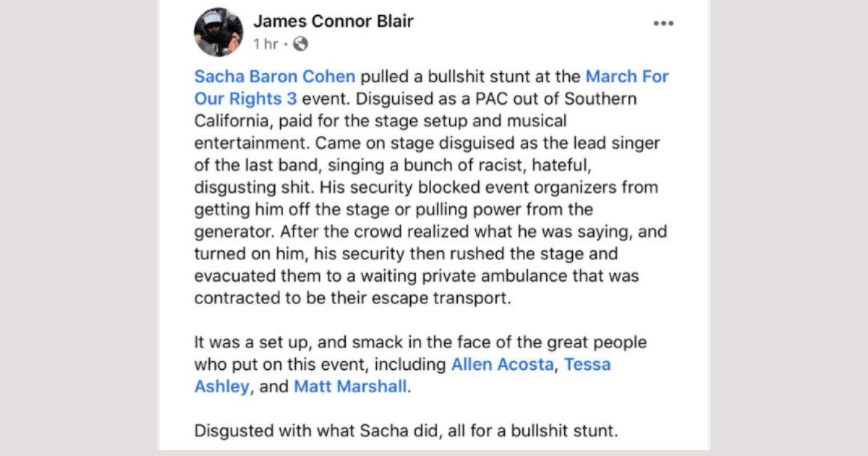Click the gray margin right of the post
The image size is (868, 456).
[x=788, y=228]
